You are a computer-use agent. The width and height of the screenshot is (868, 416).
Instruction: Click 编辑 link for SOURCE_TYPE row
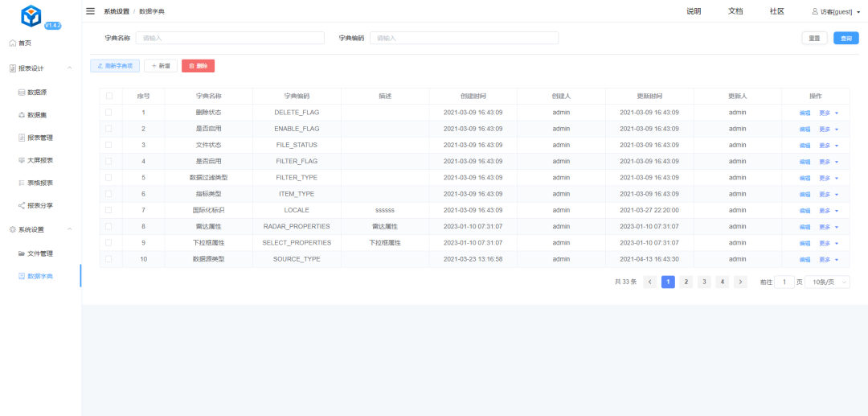(x=805, y=259)
